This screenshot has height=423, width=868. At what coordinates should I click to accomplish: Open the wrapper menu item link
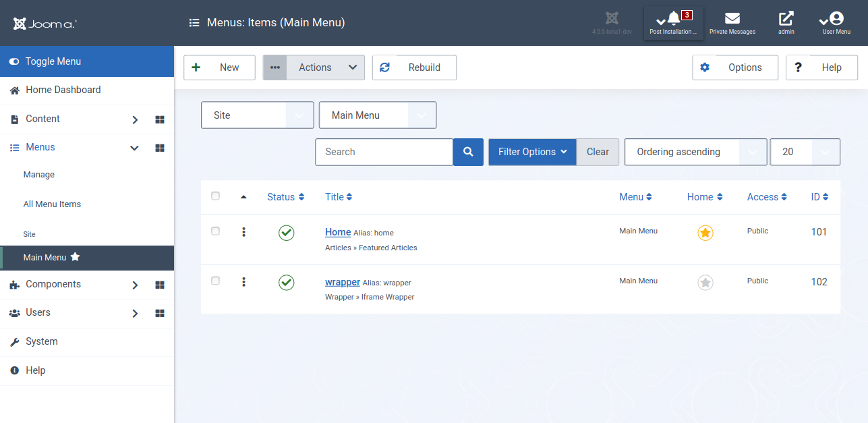click(x=343, y=282)
